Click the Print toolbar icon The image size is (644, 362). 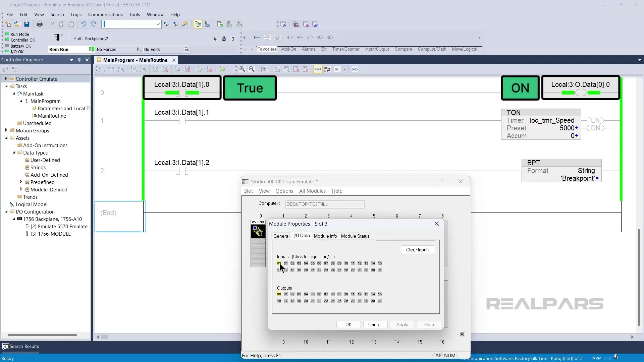(40, 24)
